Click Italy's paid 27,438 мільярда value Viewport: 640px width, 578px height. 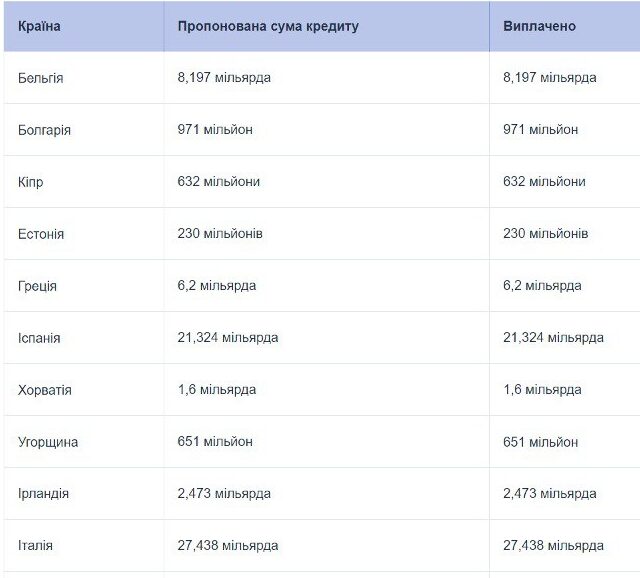553,545
